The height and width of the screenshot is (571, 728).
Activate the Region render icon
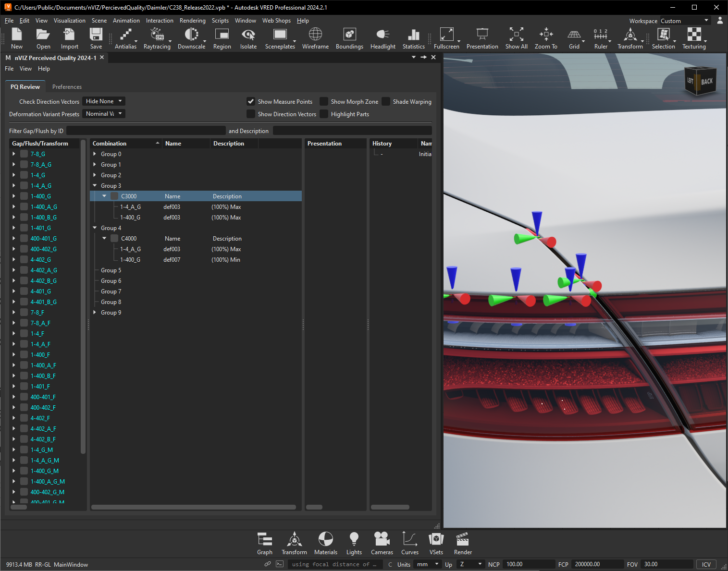(222, 38)
